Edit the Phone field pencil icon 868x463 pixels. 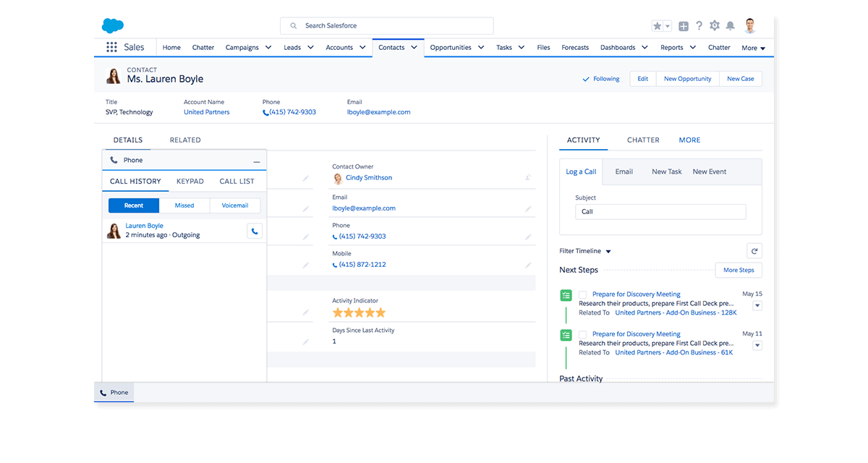click(x=528, y=237)
